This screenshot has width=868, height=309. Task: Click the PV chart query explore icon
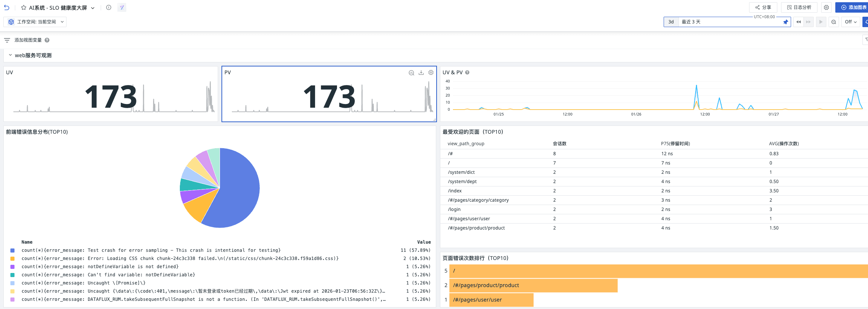411,73
